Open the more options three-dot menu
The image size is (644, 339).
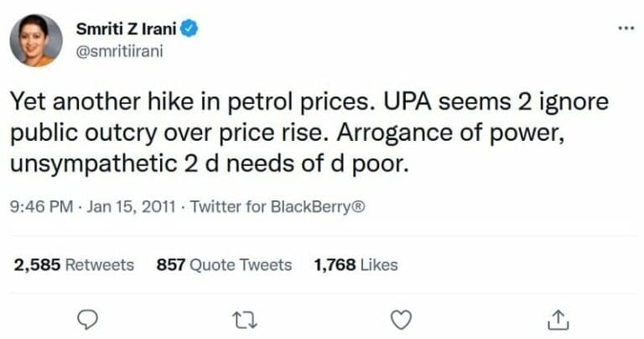(626, 28)
